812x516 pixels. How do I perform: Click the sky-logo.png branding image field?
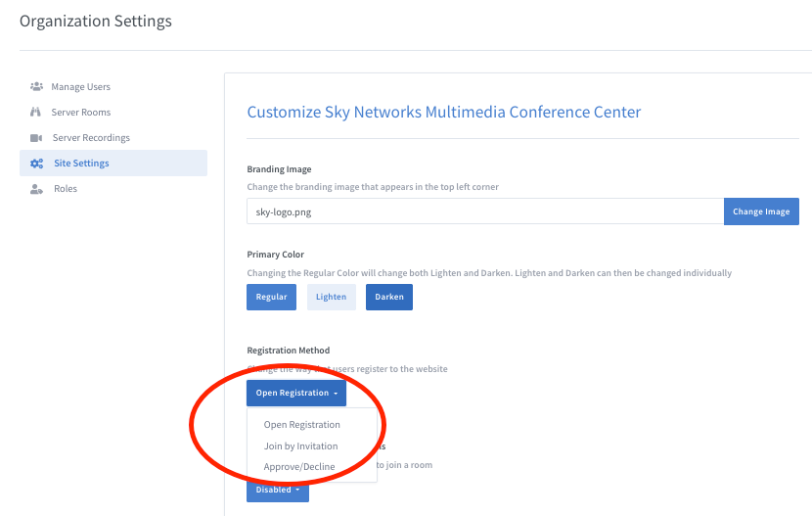pos(485,211)
